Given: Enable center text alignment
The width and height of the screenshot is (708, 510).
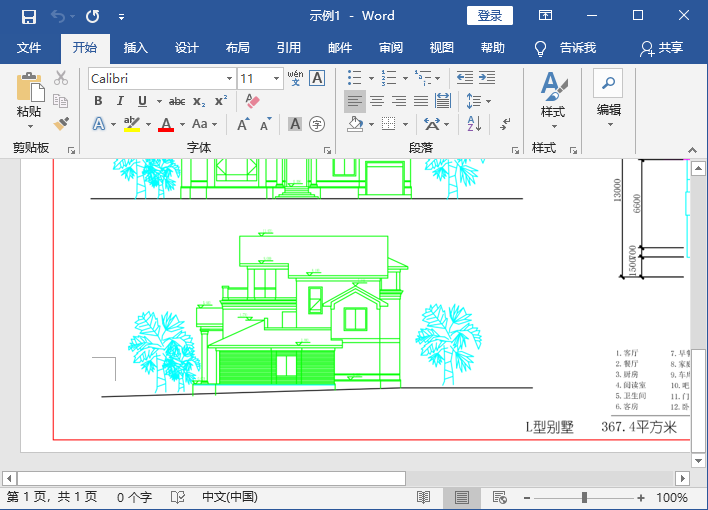Looking at the screenshot, I should pyautogui.click(x=377, y=101).
